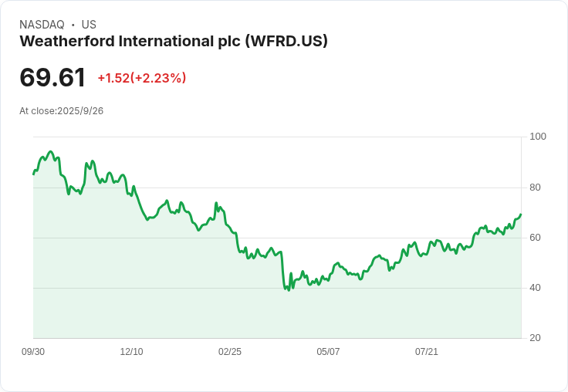
Task: Click the 09/30 x-axis date label
Action: tap(33, 352)
